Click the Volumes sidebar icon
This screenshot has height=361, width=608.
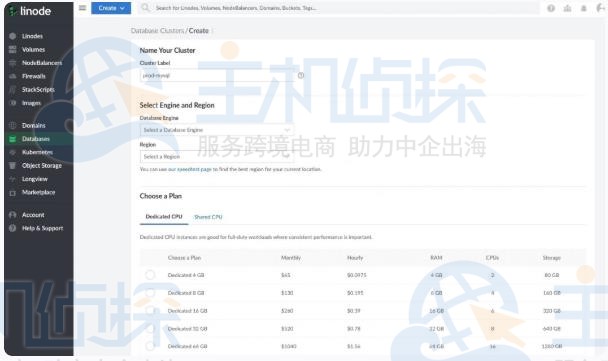pyautogui.click(x=12, y=50)
